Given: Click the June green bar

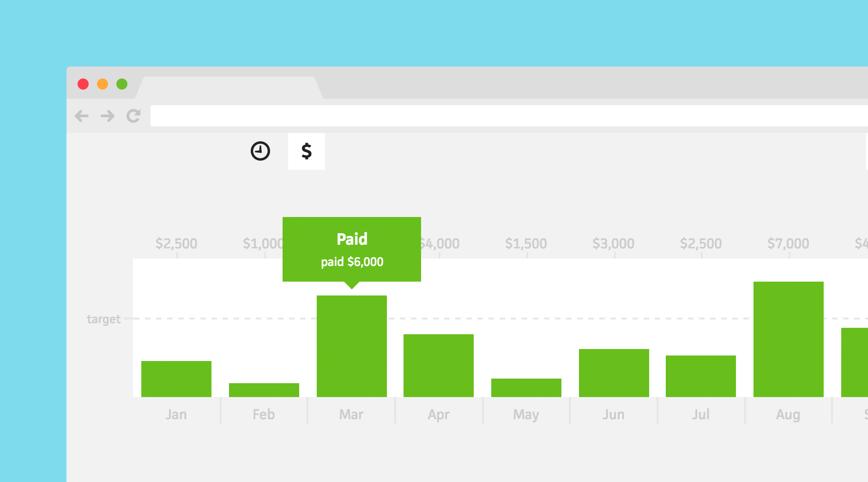Looking at the screenshot, I should tap(614, 373).
